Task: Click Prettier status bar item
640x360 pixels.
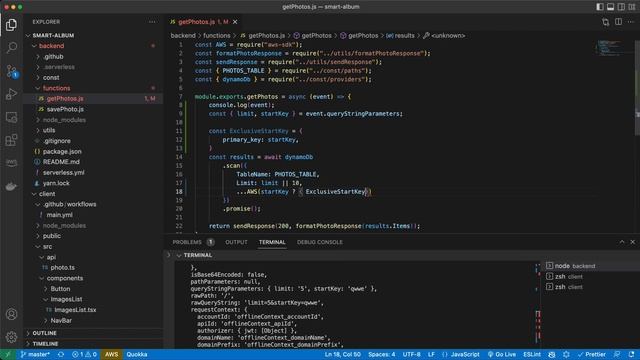Action: pos(591,354)
